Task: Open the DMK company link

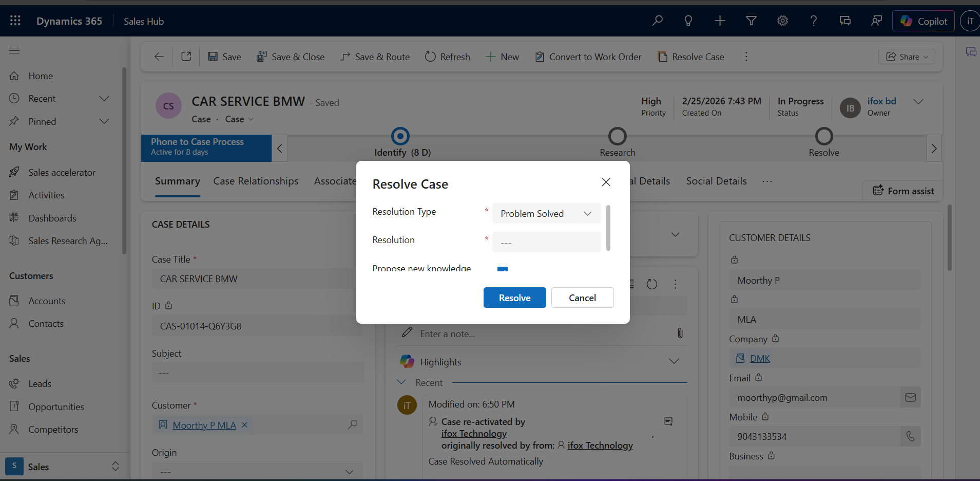Action: tap(760, 358)
